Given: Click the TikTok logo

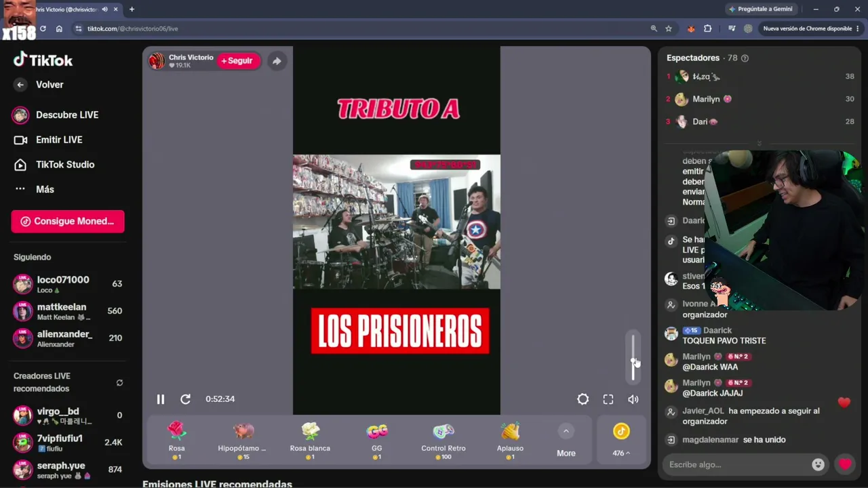Looking at the screenshot, I should tap(43, 60).
